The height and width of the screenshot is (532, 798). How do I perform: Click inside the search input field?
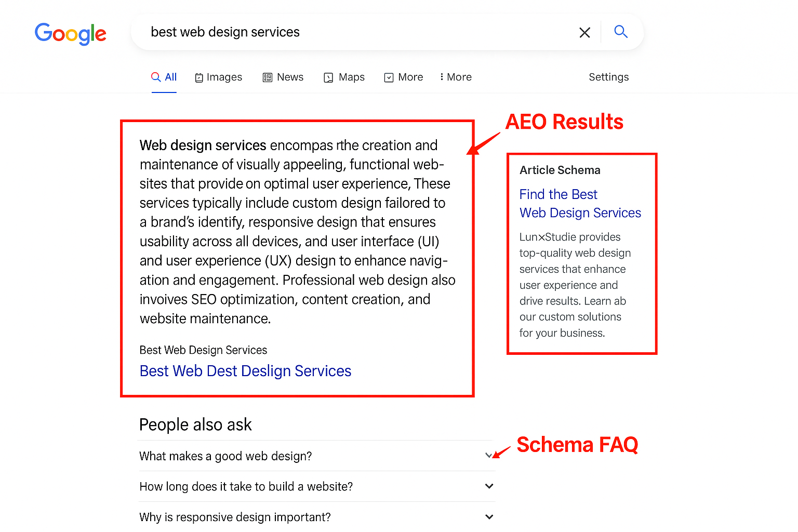[x=358, y=32]
